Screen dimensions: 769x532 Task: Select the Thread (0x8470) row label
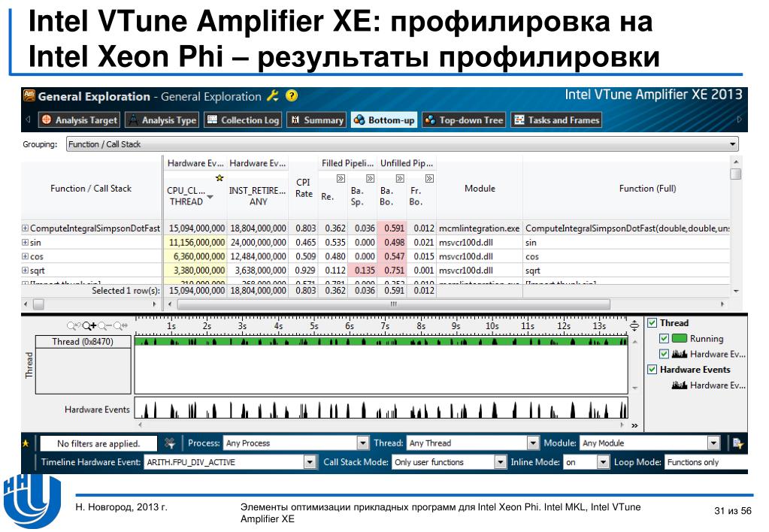(83, 341)
